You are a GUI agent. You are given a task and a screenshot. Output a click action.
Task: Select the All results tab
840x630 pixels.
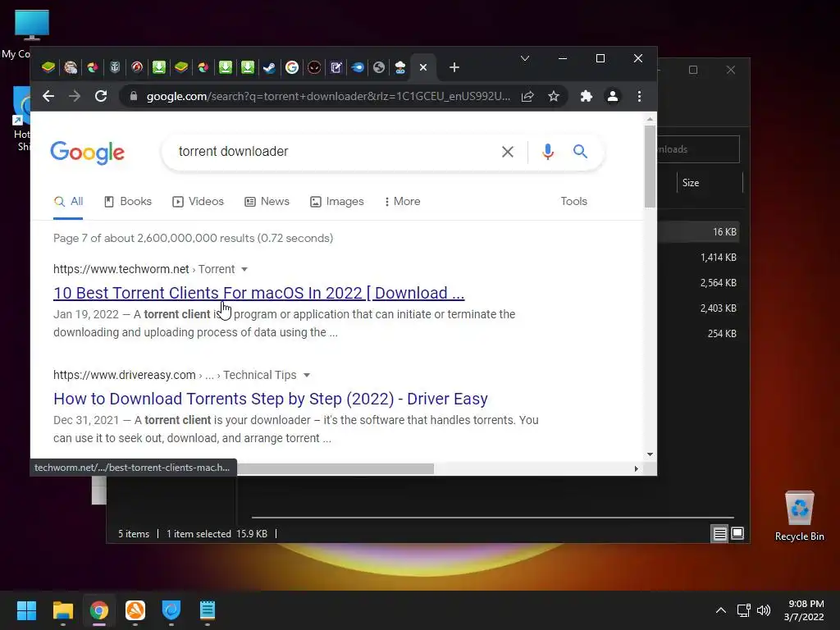click(68, 202)
